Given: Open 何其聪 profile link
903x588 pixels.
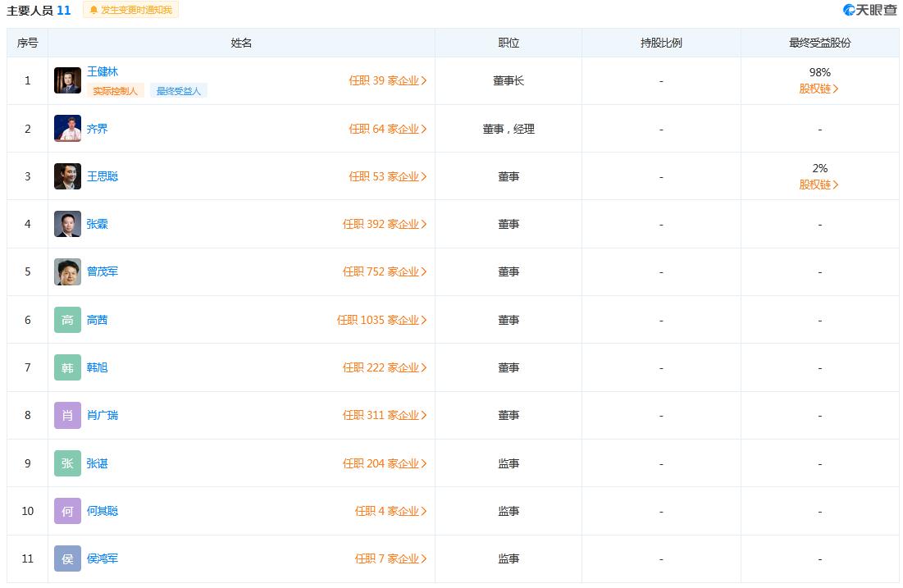Looking at the screenshot, I should click(103, 511).
